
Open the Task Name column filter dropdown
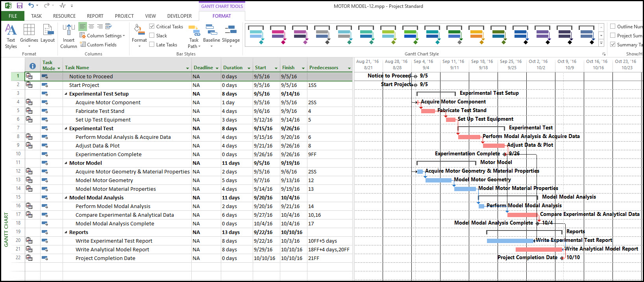click(x=187, y=68)
